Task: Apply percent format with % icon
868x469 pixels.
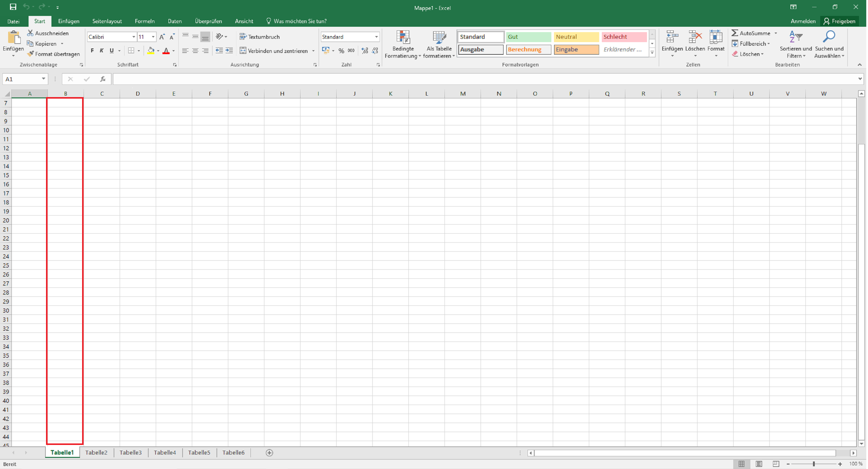Action: (341, 51)
